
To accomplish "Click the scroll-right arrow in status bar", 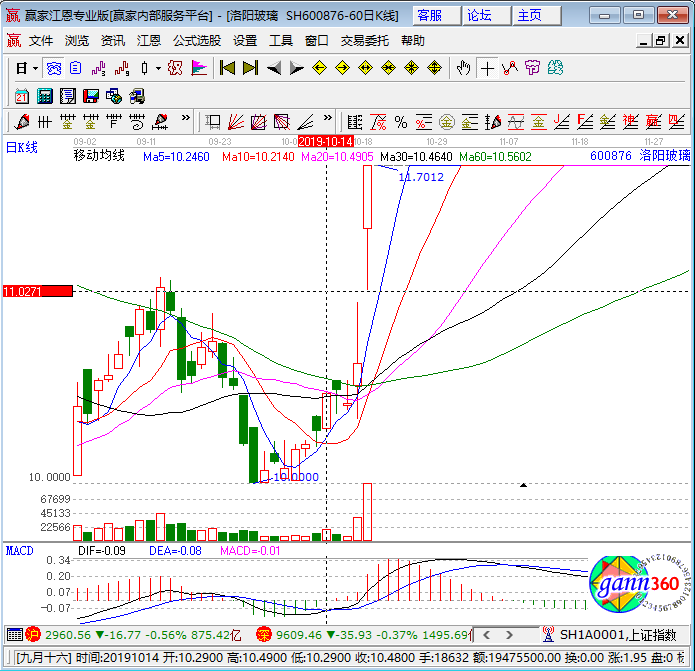I will [x=509, y=635].
